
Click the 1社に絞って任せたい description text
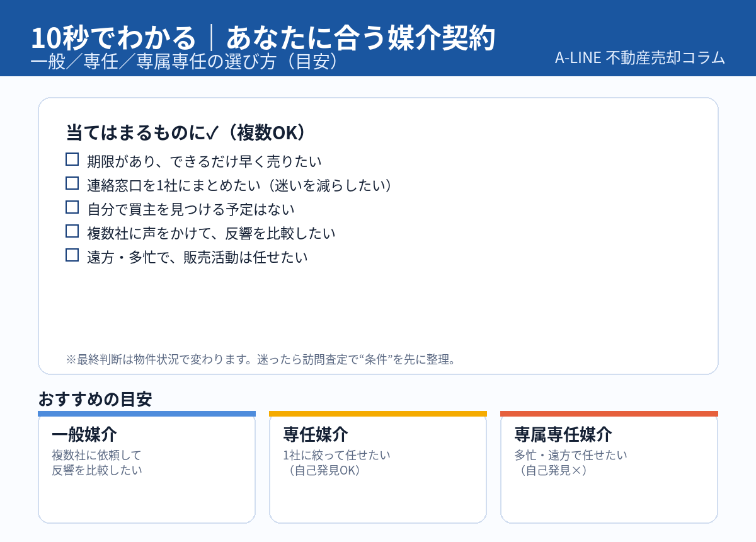(337, 455)
